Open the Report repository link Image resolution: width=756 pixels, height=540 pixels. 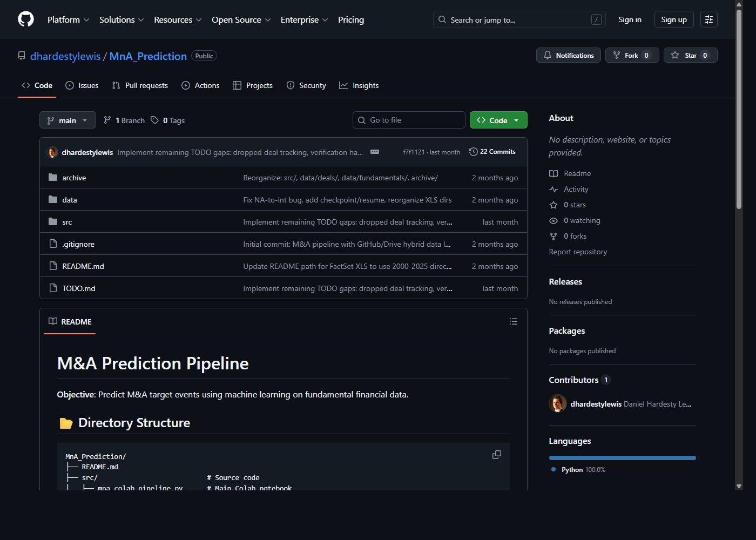click(x=578, y=252)
